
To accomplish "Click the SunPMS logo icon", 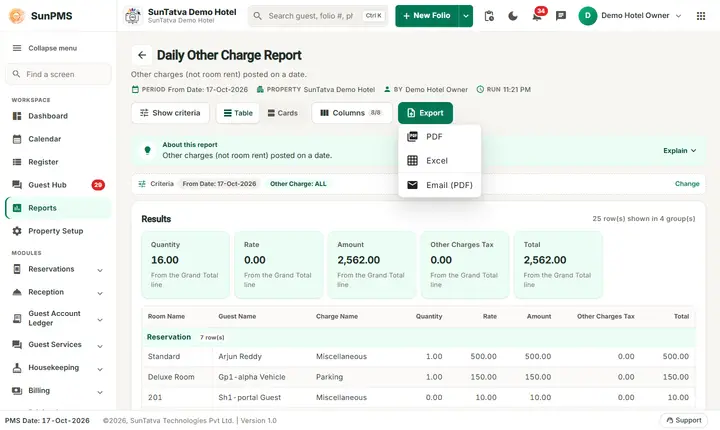I will coord(17,16).
